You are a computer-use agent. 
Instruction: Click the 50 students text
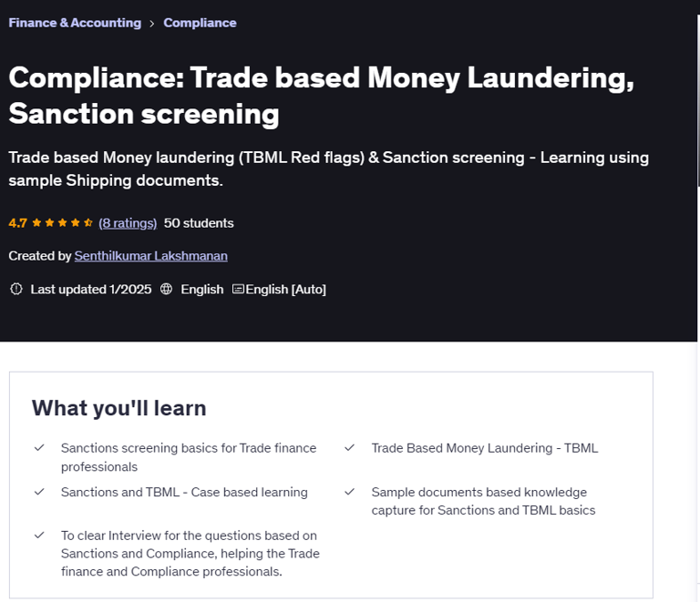pyautogui.click(x=199, y=223)
